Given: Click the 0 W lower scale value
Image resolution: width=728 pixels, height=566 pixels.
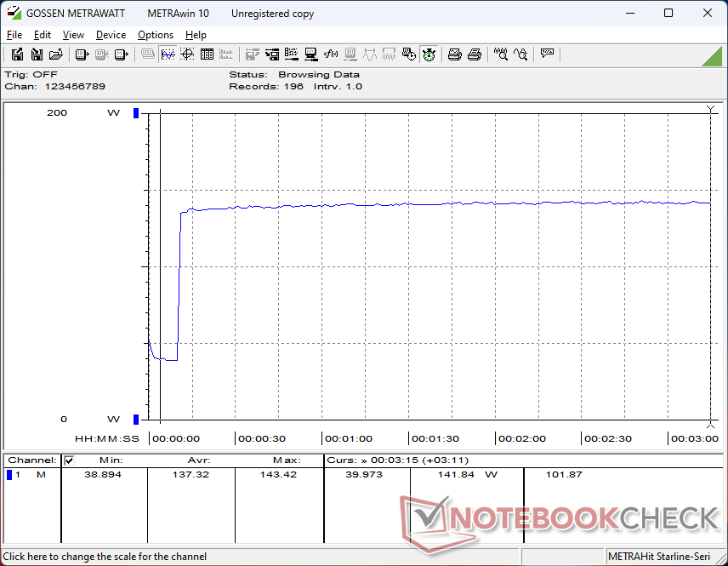Looking at the screenshot, I should (64, 419).
